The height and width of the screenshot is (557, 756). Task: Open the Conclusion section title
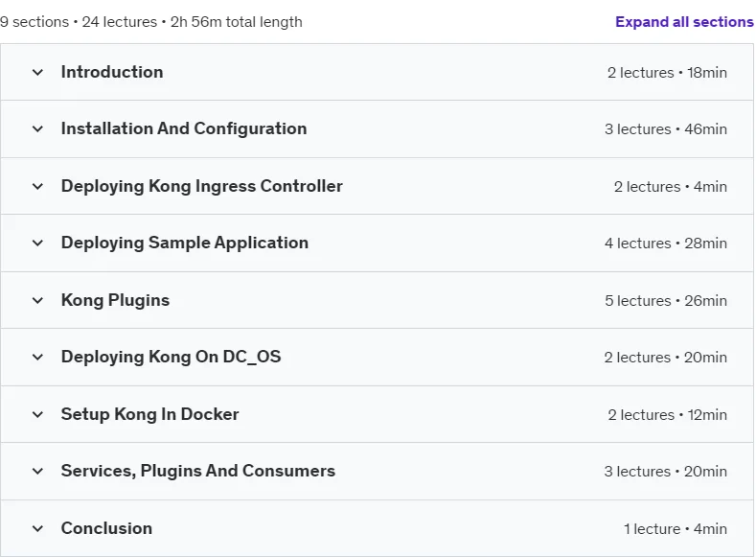click(106, 528)
